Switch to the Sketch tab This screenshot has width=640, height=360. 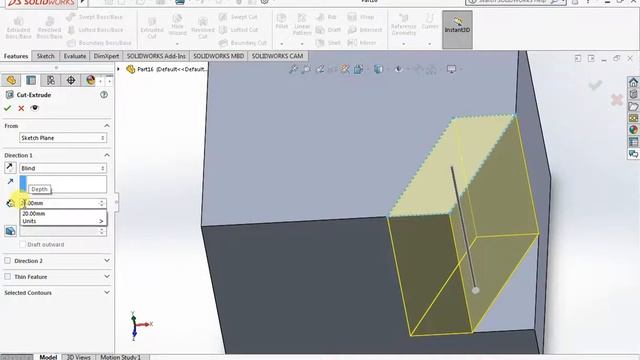pyautogui.click(x=45, y=56)
